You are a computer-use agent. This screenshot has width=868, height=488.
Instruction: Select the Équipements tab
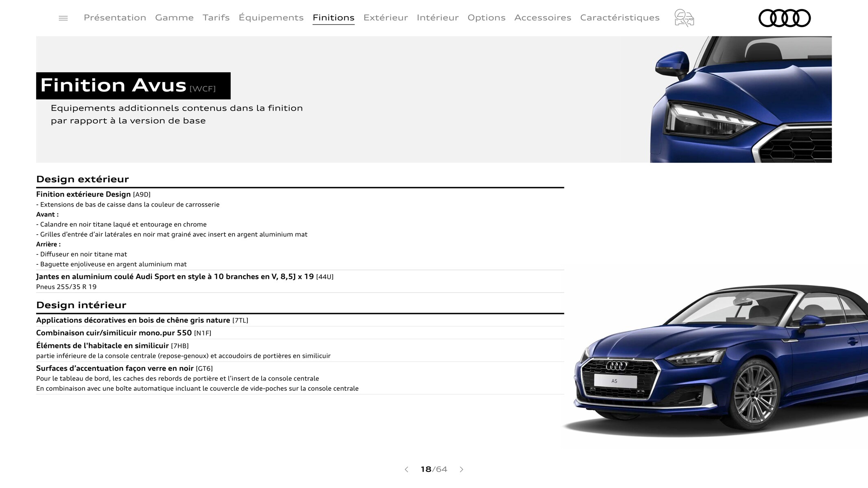(271, 17)
